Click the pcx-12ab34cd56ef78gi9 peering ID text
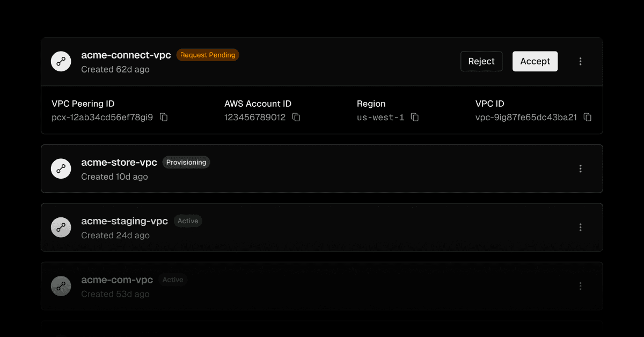The height and width of the screenshot is (337, 644). pos(103,117)
